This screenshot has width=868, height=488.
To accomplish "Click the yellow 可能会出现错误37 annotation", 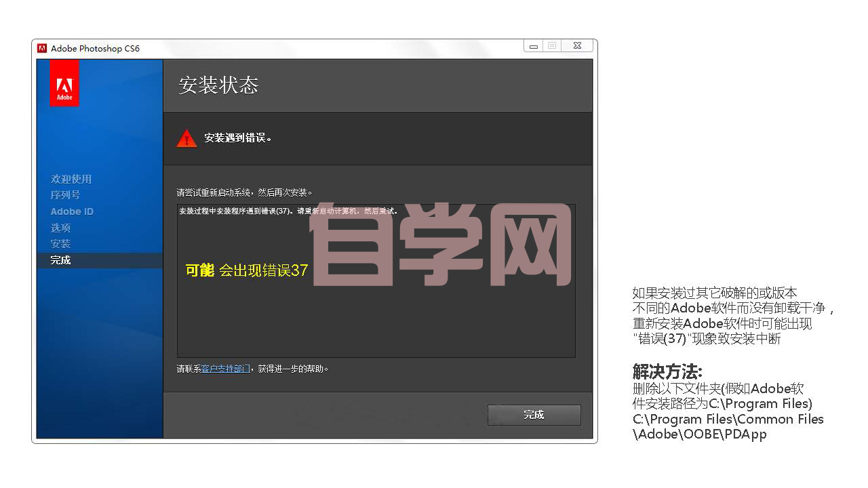I will 246,270.
